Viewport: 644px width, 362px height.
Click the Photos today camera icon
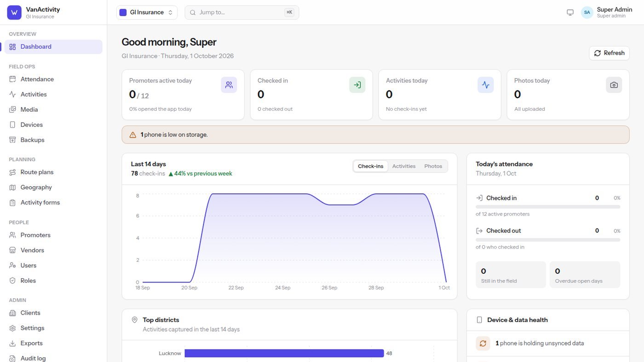pyautogui.click(x=614, y=85)
